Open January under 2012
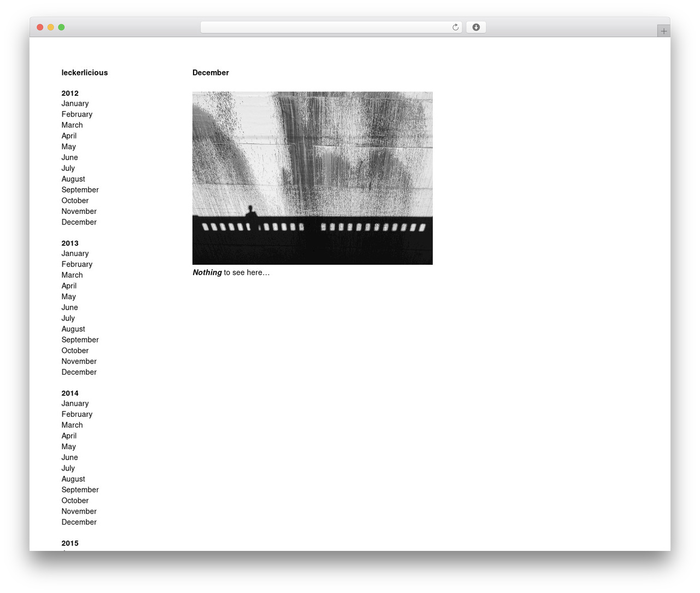 click(75, 103)
